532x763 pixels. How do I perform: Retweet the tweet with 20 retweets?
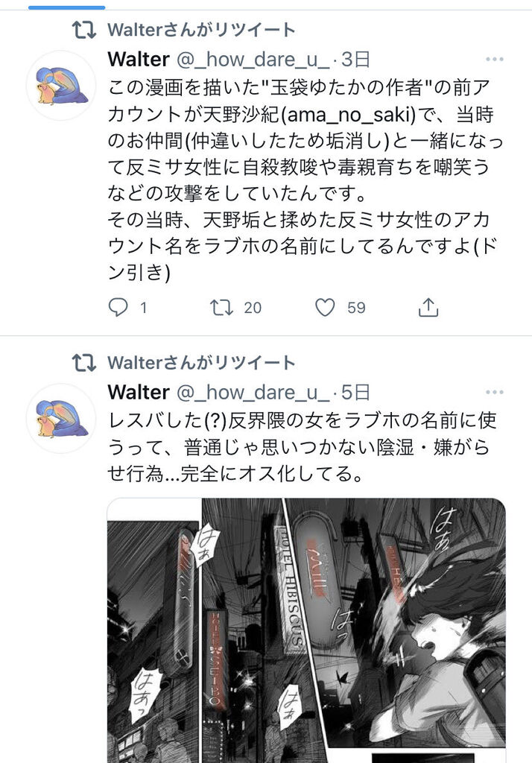tap(221, 308)
